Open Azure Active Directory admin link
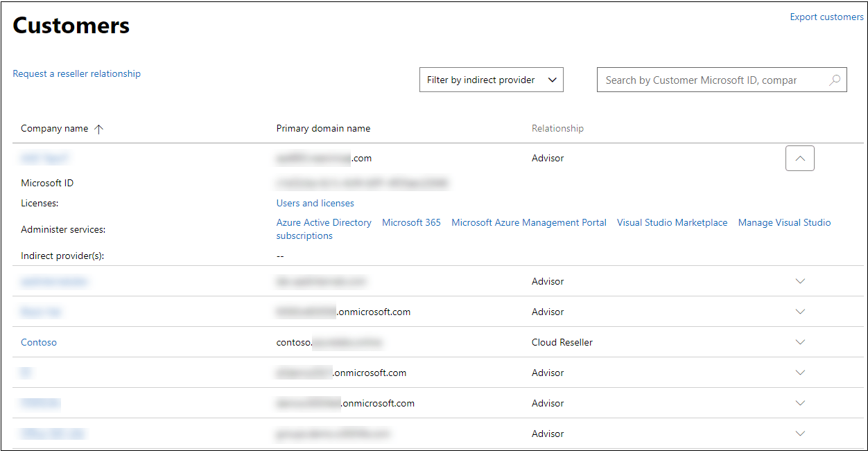 click(324, 222)
